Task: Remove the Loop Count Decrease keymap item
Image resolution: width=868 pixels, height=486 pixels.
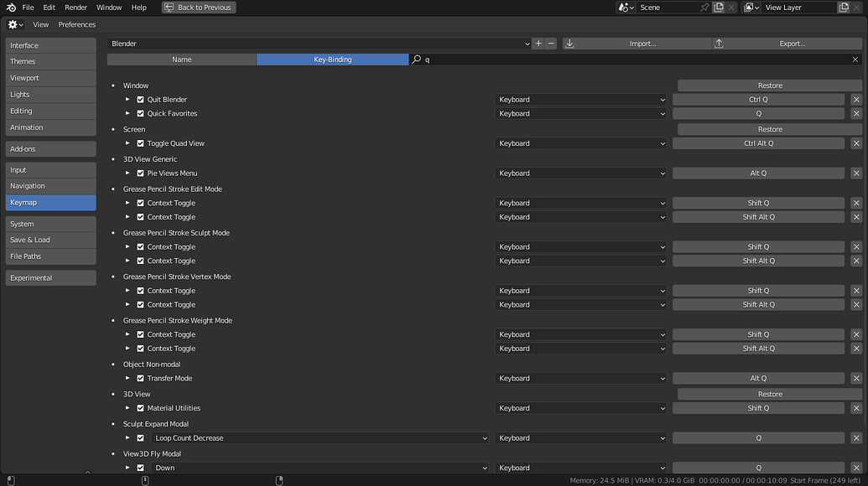Action: tap(856, 438)
